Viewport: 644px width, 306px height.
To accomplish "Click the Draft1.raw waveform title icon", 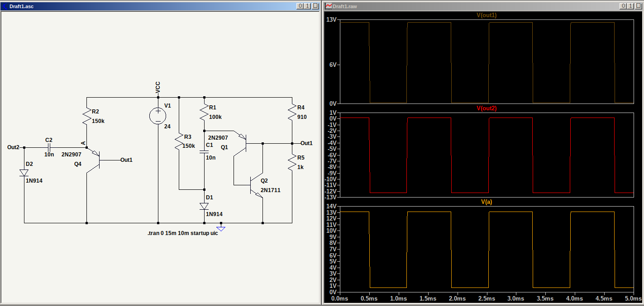I will click(328, 6).
